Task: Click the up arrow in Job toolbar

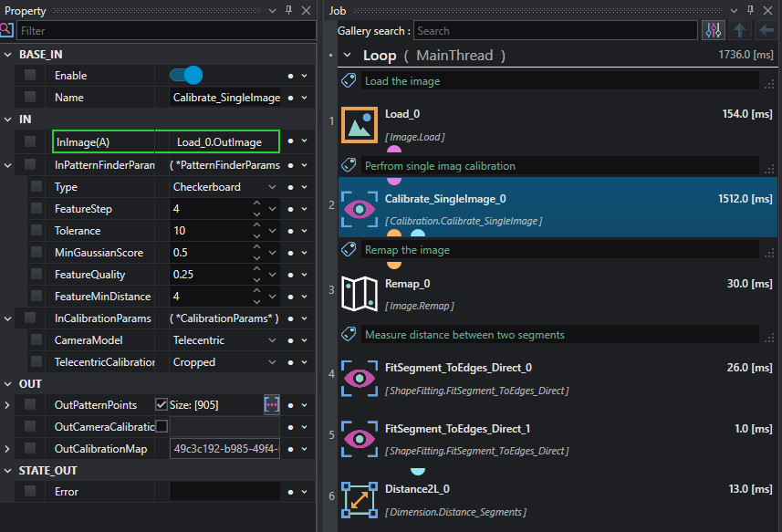Action: pos(740,30)
